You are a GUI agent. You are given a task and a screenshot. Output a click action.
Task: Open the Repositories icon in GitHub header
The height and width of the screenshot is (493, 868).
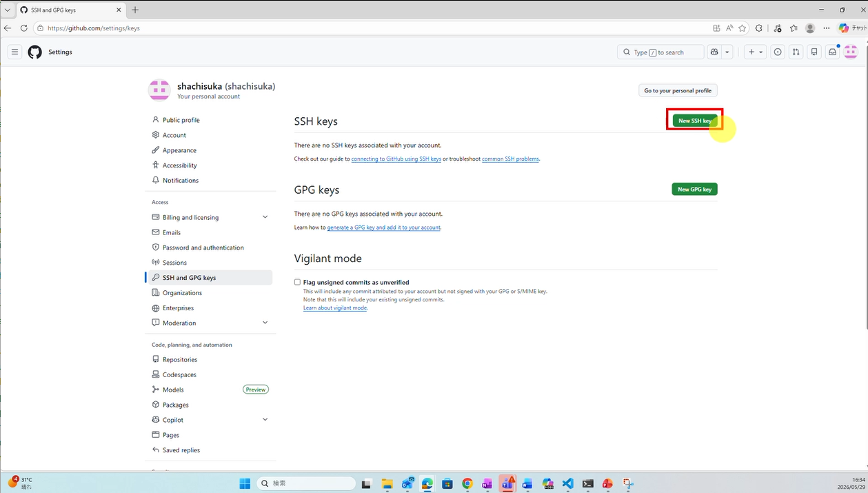point(814,52)
